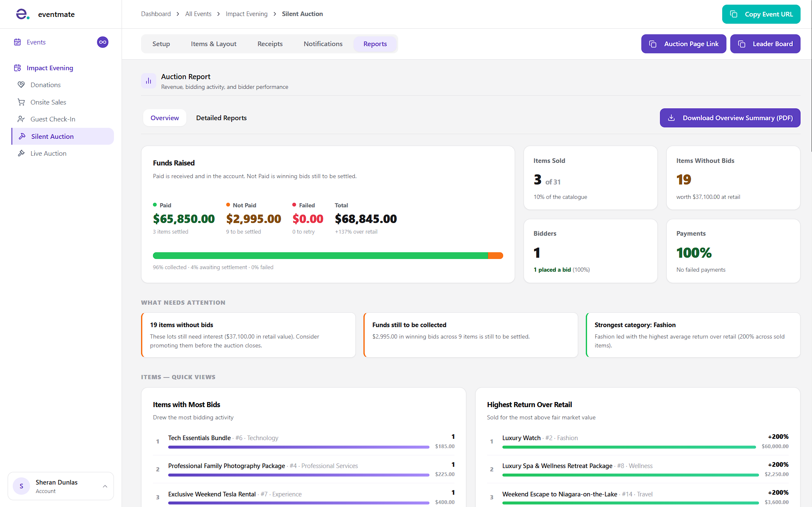Click the Strongest category: Fashion alert

pos(693,335)
